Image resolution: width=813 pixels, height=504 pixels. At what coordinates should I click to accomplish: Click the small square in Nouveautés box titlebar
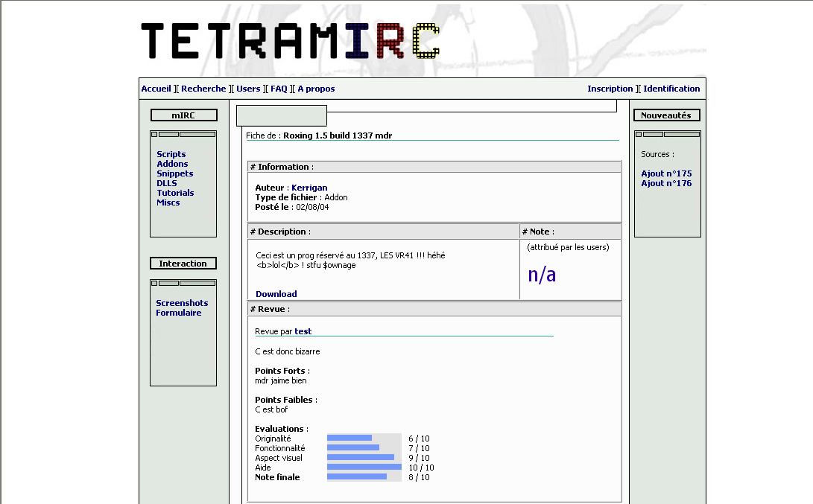(x=639, y=134)
